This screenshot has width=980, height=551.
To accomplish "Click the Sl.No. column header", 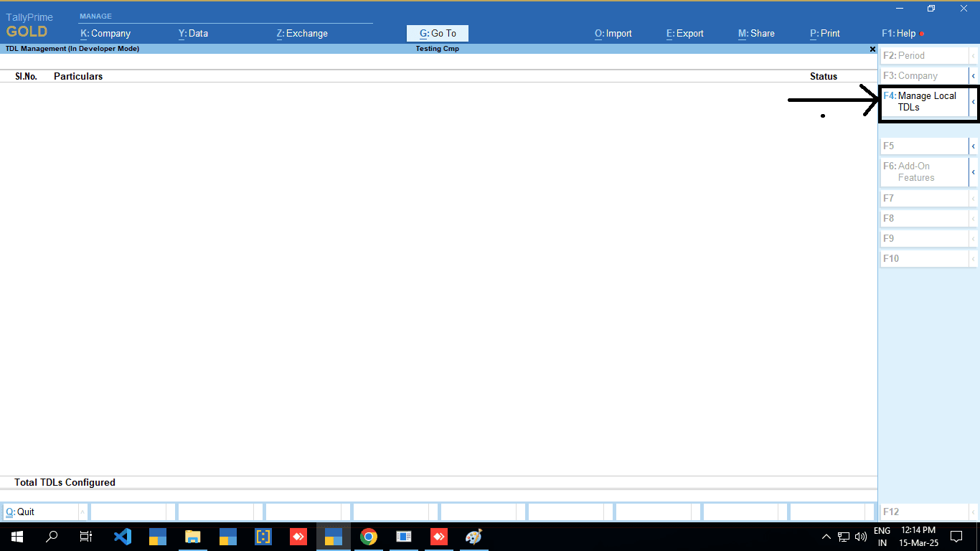I will click(x=26, y=76).
